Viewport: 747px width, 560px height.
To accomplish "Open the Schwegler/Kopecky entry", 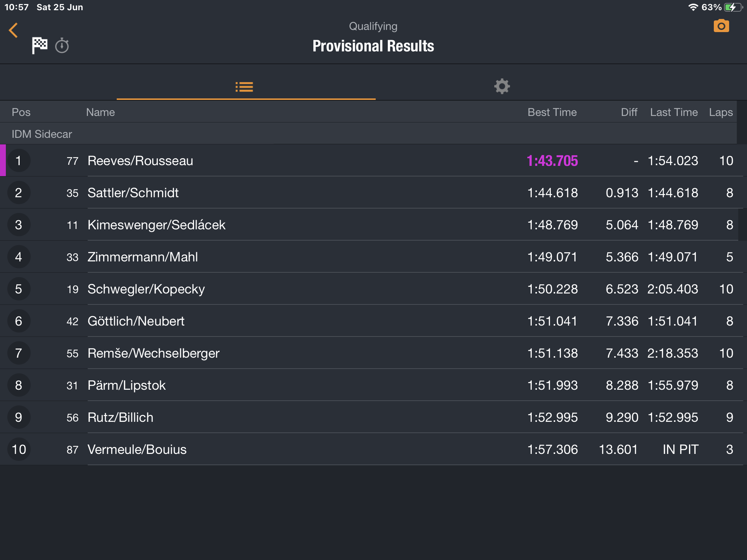I will (373, 289).
